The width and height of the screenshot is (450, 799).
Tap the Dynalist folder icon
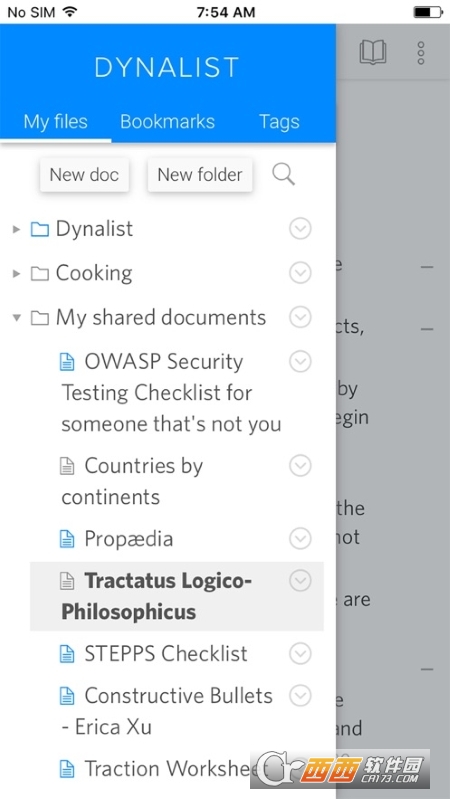pos(40,230)
